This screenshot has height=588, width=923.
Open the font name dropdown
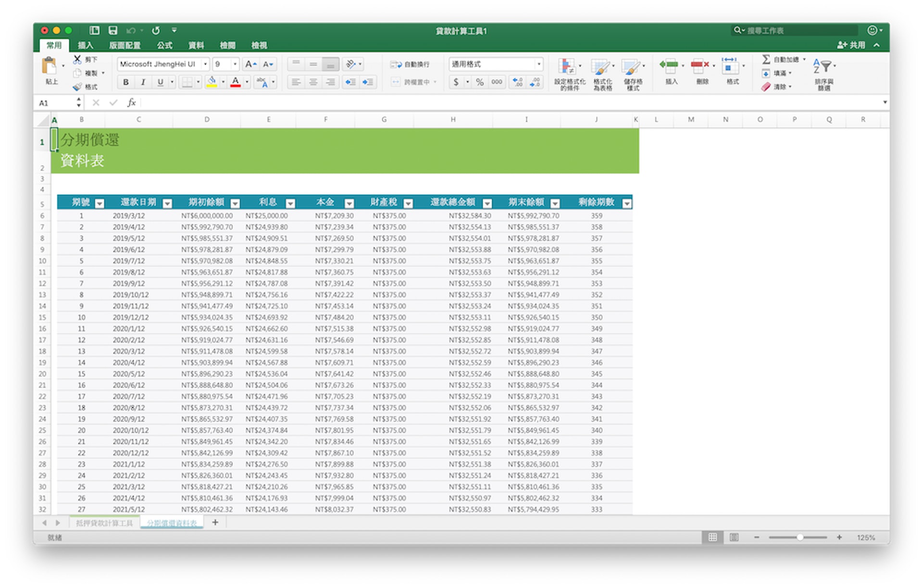coord(205,64)
